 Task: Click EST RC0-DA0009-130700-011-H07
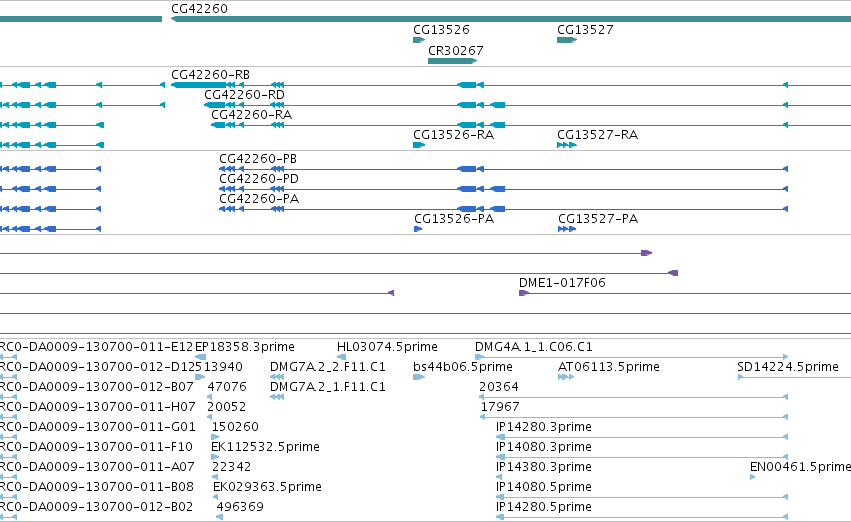[96, 407]
